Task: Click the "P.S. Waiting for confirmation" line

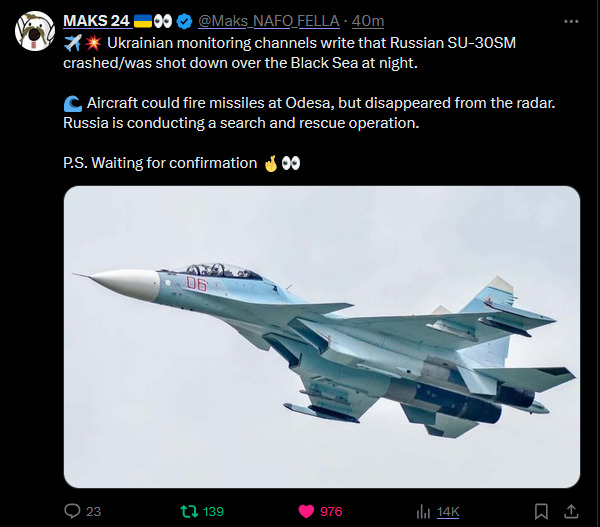Action: 160,163
